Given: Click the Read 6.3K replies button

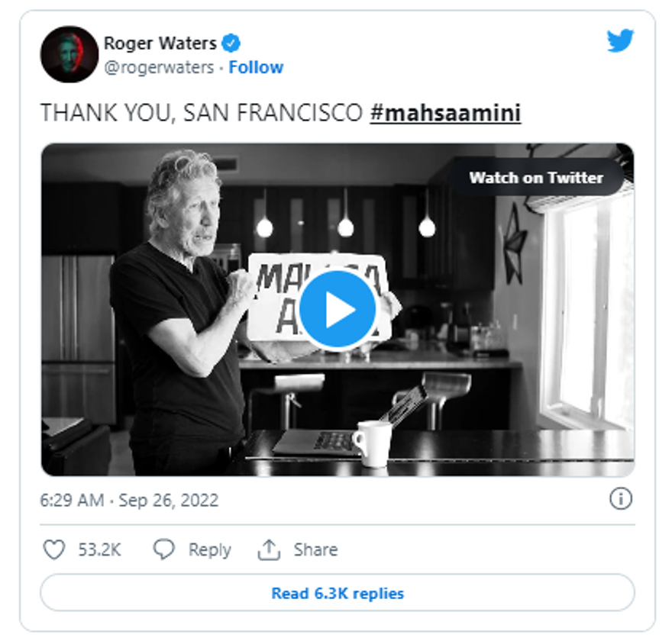Looking at the screenshot, I should pyautogui.click(x=338, y=593).
